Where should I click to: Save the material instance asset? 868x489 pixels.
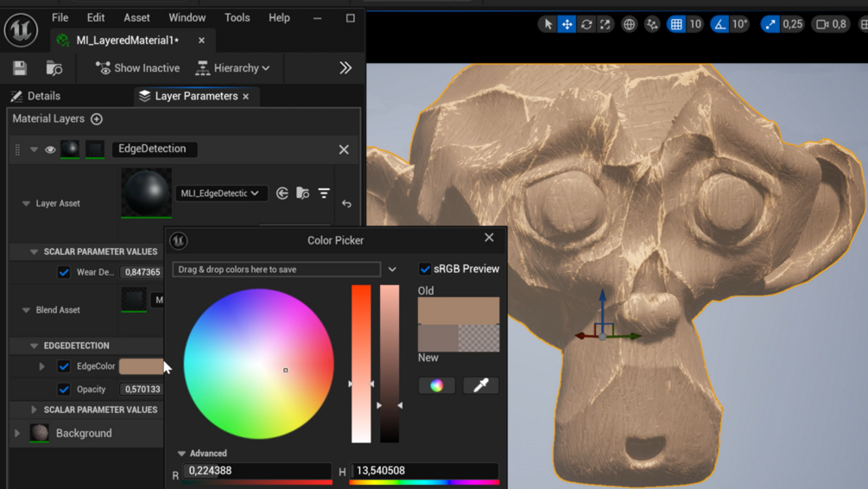coord(20,68)
